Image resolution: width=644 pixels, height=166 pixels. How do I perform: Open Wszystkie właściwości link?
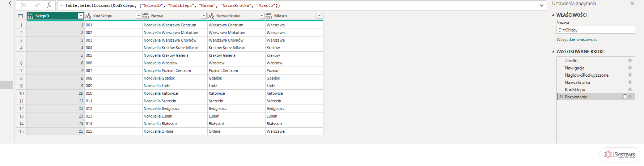coord(577,39)
